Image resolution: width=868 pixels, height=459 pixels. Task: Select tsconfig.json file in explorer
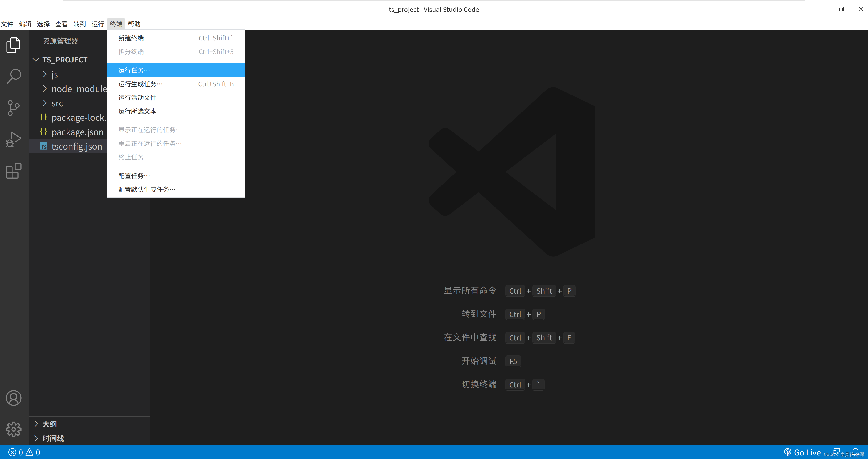point(68,146)
